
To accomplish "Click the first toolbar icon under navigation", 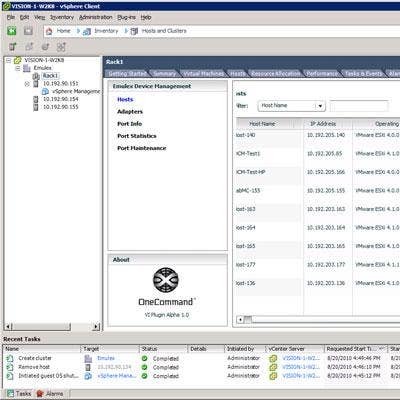I will tap(12, 47).
